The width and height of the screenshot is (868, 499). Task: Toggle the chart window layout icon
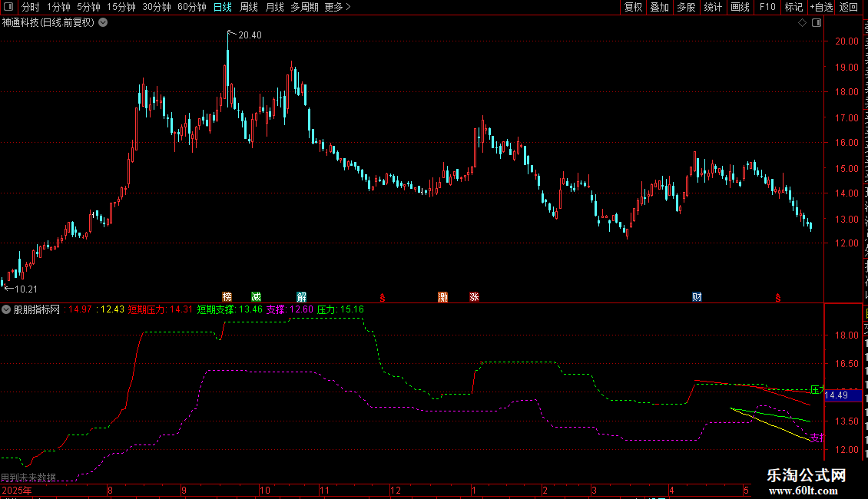(817, 23)
